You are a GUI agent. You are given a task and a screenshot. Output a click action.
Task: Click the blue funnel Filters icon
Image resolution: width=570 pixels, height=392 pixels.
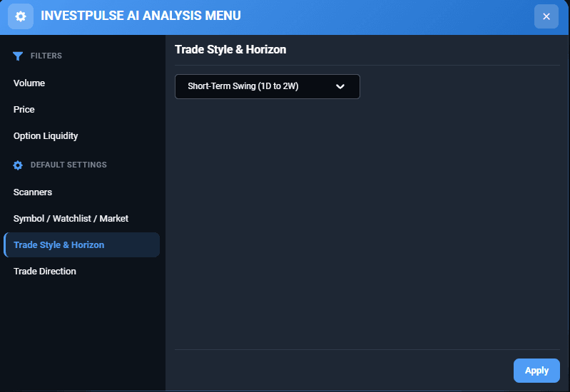18,56
